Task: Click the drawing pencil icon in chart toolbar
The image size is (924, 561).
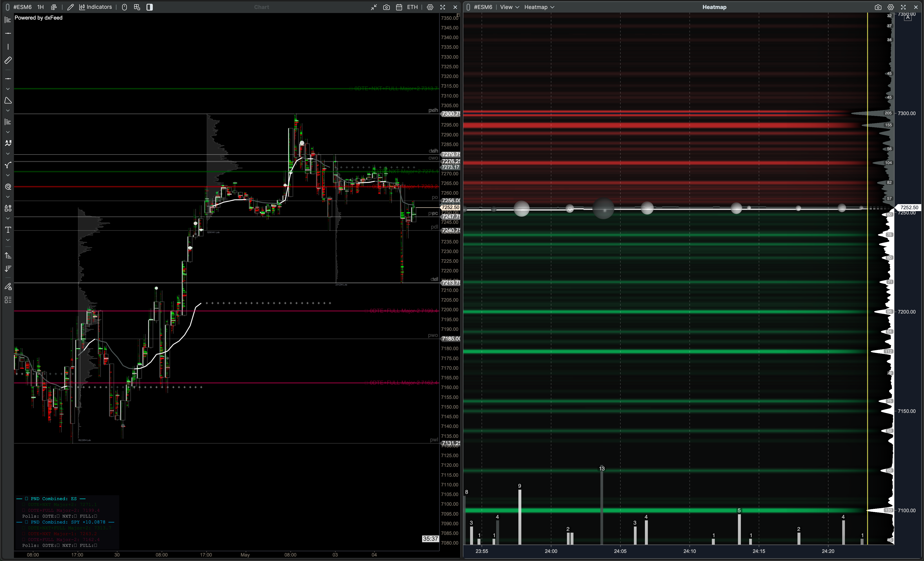Action: [71, 7]
